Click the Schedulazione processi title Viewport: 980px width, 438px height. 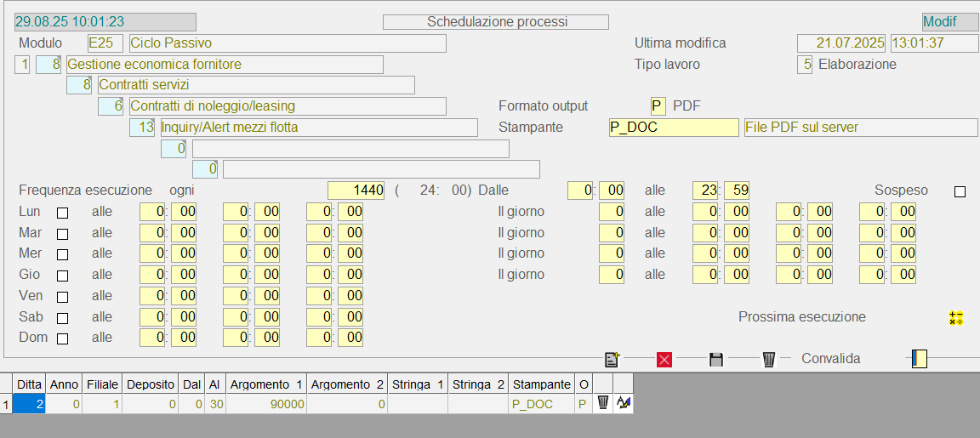(496, 22)
